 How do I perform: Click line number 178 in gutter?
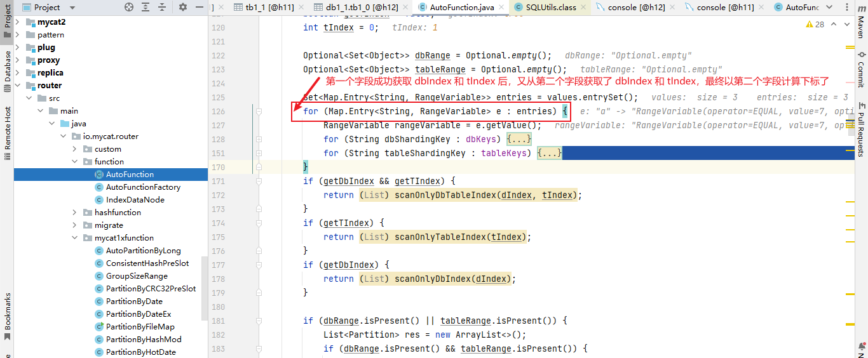click(218, 279)
